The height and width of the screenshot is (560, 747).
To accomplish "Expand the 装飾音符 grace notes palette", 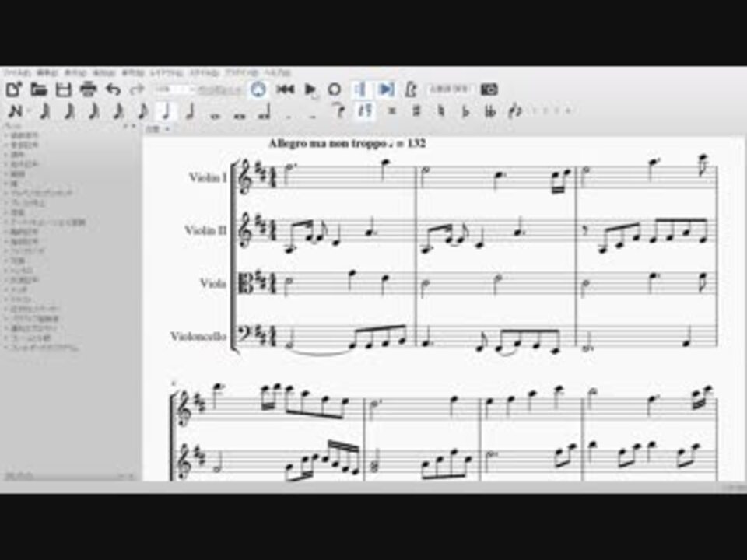I will 25,135.
